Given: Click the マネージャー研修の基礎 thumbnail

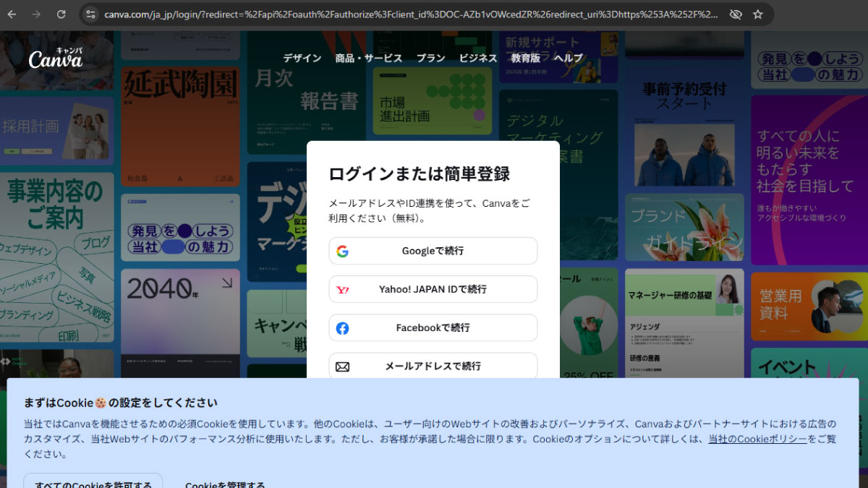Looking at the screenshot, I should (684, 323).
